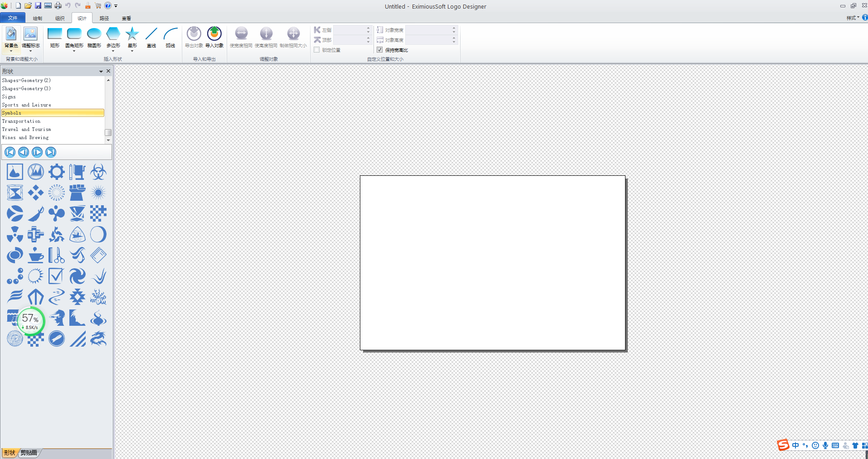Insert the coffee cup symbol shape
Viewport: 868px width, 459px height.
pyautogui.click(x=35, y=255)
